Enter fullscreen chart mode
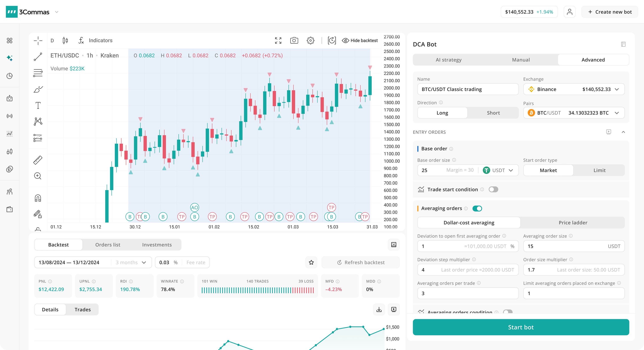This screenshot has height=350, width=644. click(x=278, y=41)
